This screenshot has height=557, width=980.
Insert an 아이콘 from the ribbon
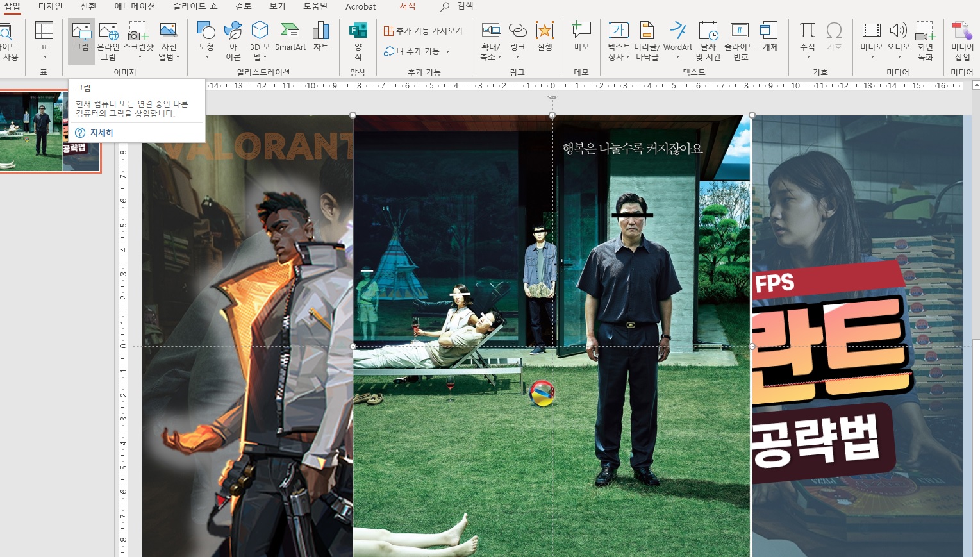[x=233, y=41]
